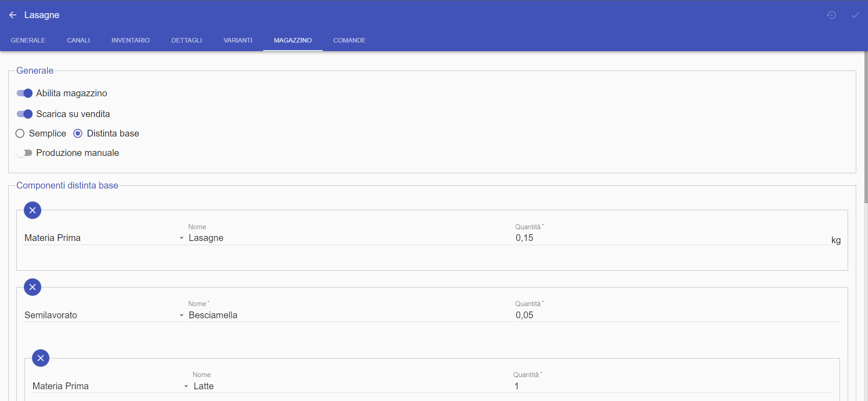
Task: Select the MAGAZZINO tab
Action: tap(293, 40)
